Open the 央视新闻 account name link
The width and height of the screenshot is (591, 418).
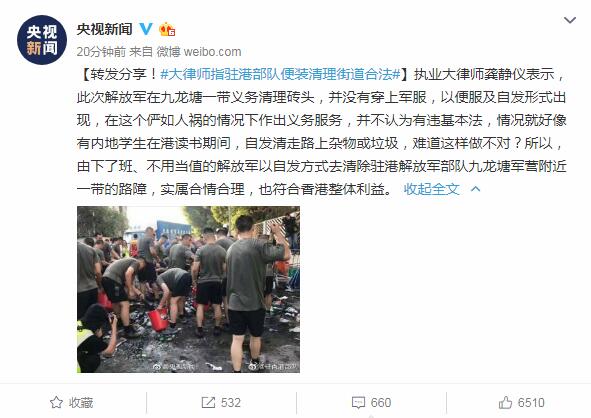104,29
